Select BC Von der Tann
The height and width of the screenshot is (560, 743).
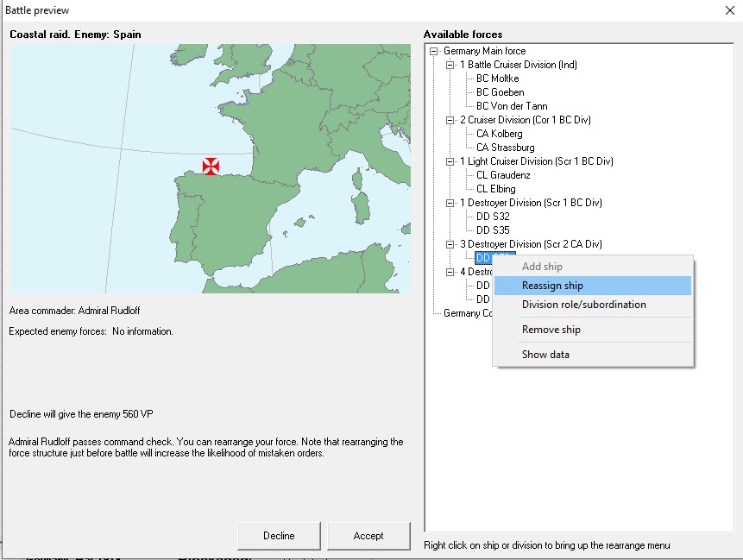pos(512,106)
